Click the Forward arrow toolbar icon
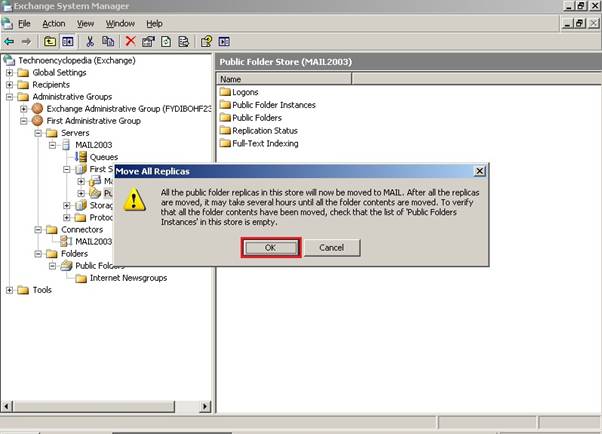The image size is (602, 434). click(x=26, y=41)
